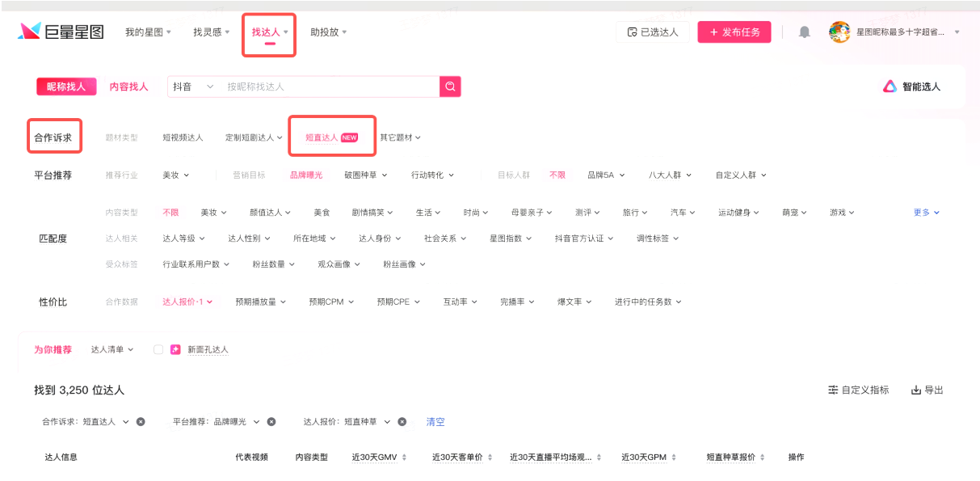980x481 pixels.
Task: Open the 找达人 top menu
Action: (269, 32)
